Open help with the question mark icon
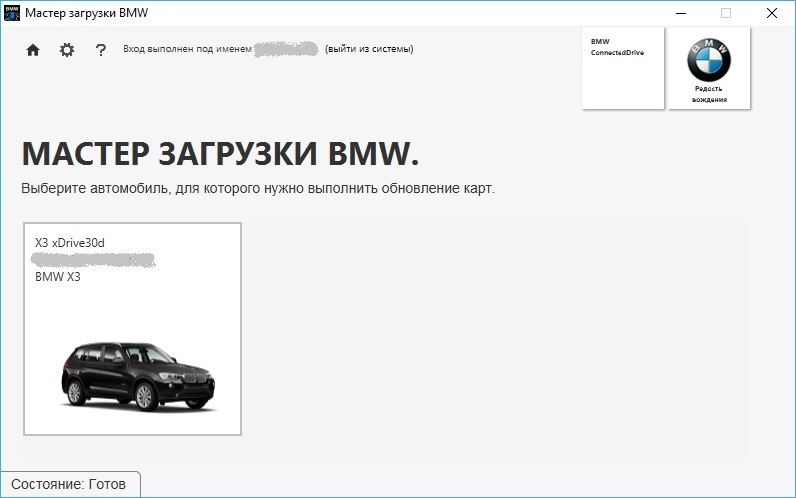This screenshot has width=796, height=498. pos(101,50)
